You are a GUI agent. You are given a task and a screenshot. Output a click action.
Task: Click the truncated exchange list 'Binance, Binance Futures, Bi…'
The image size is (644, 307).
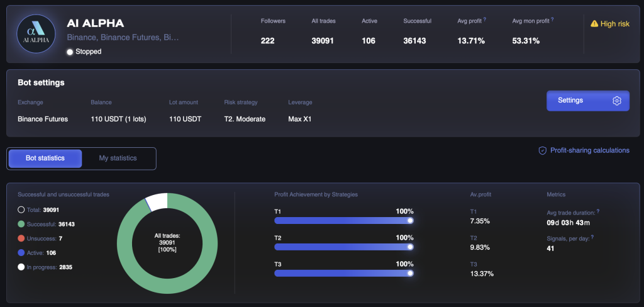[123, 38]
